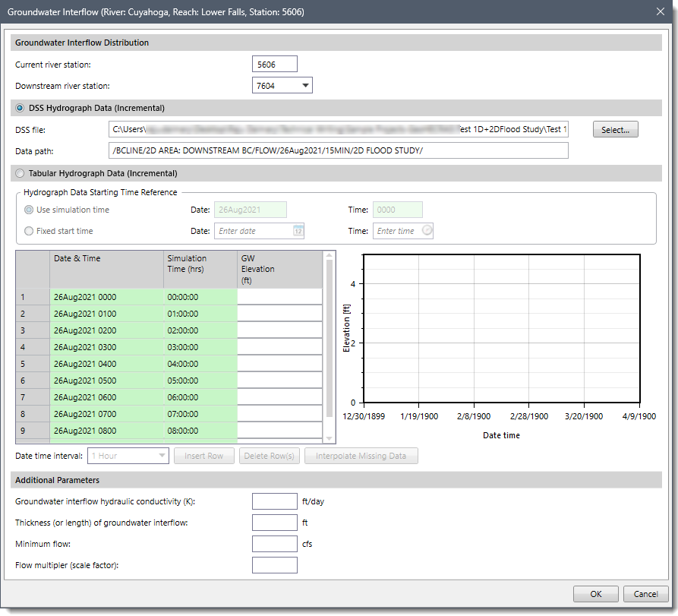678x616 pixels.
Task: Focus the Thickness of groundwater interflow field
Action: pos(275,523)
